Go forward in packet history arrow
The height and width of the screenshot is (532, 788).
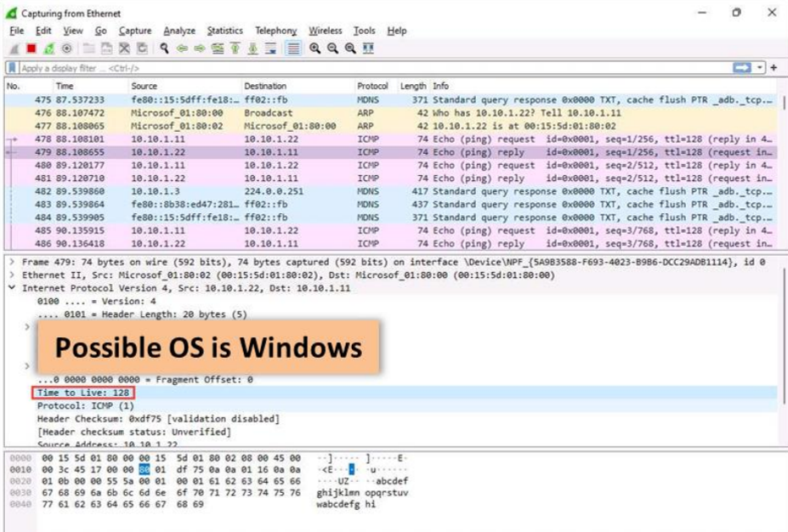[x=200, y=48]
